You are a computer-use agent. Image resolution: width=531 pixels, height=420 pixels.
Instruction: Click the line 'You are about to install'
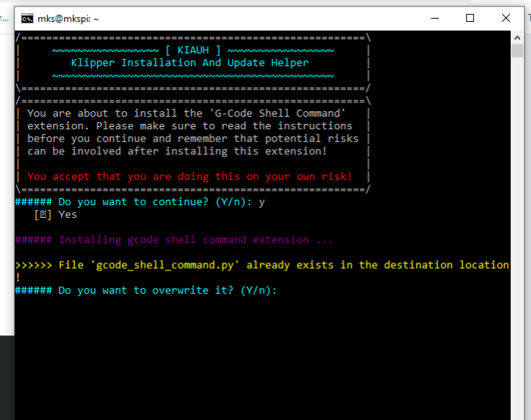tap(186, 113)
